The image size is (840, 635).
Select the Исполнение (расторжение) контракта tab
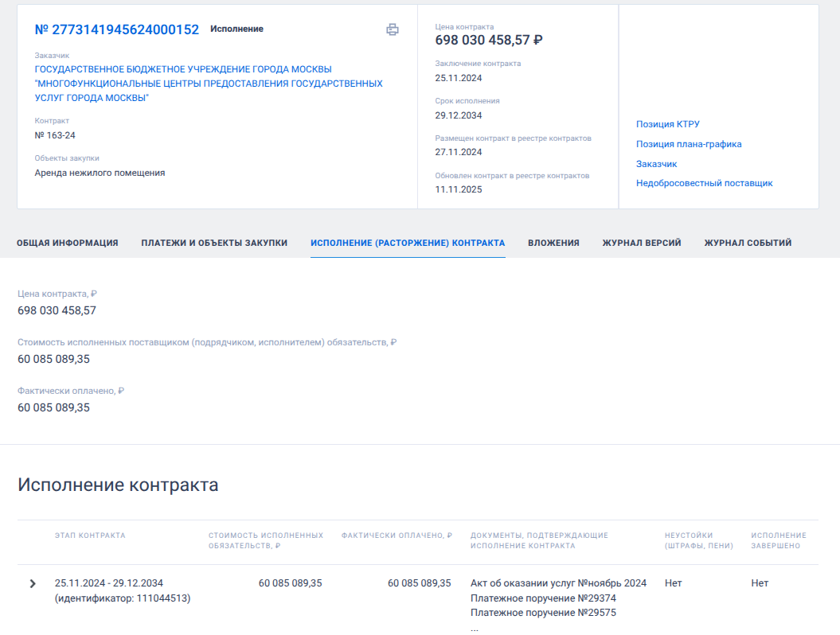[408, 243]
